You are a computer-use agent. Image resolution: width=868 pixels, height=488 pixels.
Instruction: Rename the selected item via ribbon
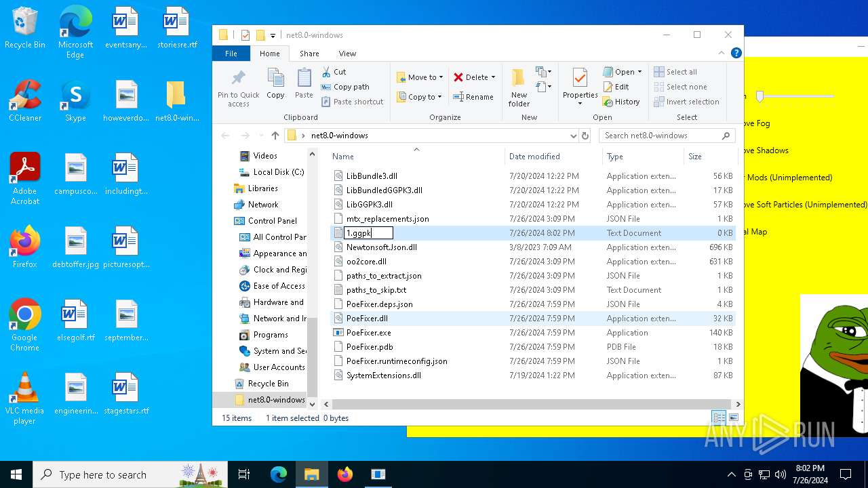(x=473, y=97)
